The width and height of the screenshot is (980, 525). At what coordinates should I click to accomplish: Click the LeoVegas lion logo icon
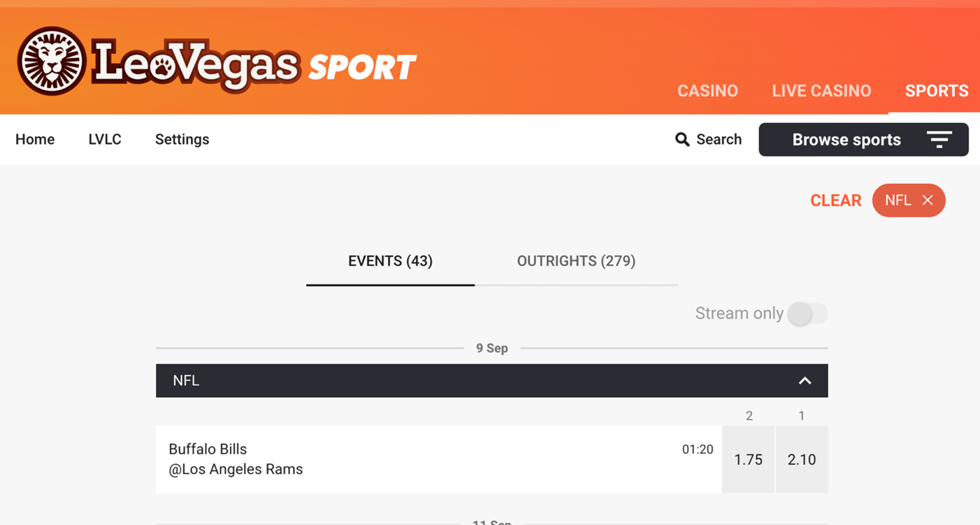pyautogui.click(x=52, y=61)
